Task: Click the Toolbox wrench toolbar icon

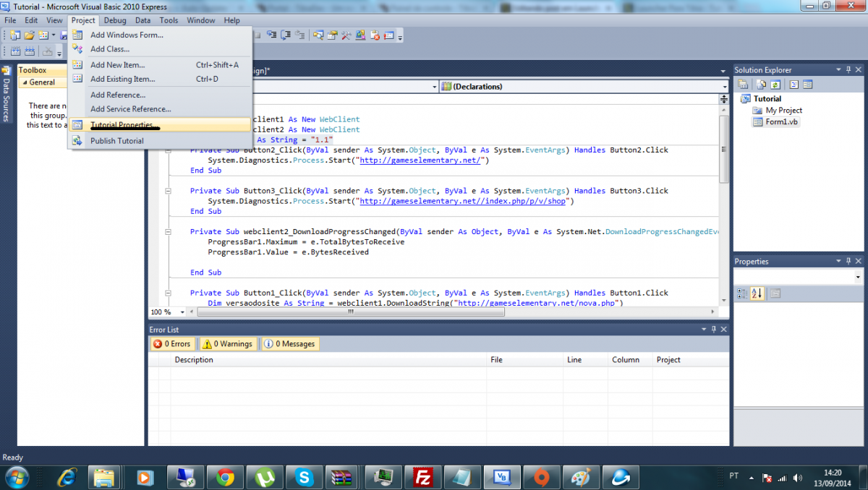Action: pos(346,35)
